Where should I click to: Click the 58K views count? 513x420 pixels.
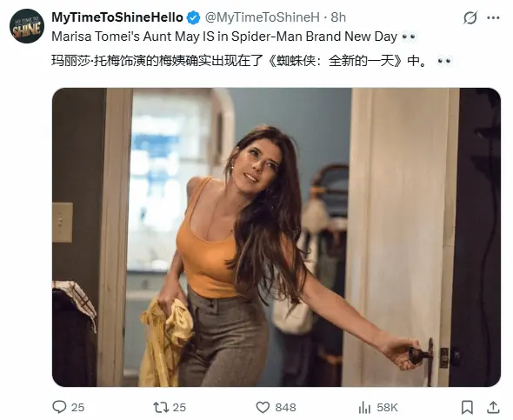(387, 408)
